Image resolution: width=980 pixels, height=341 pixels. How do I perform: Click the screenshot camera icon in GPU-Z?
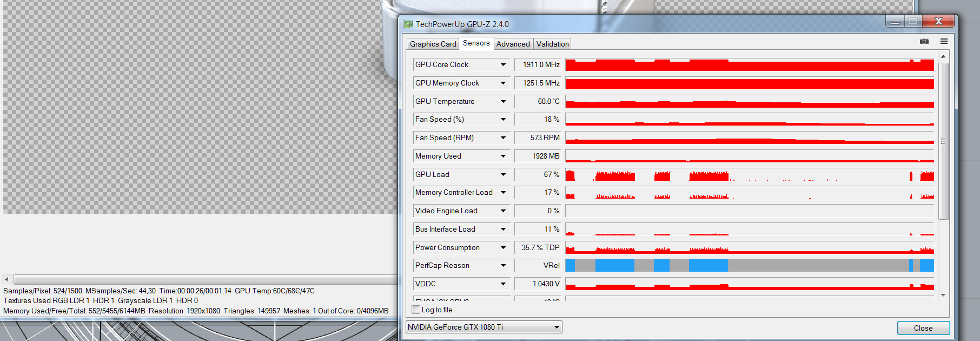tap(924, 41)
